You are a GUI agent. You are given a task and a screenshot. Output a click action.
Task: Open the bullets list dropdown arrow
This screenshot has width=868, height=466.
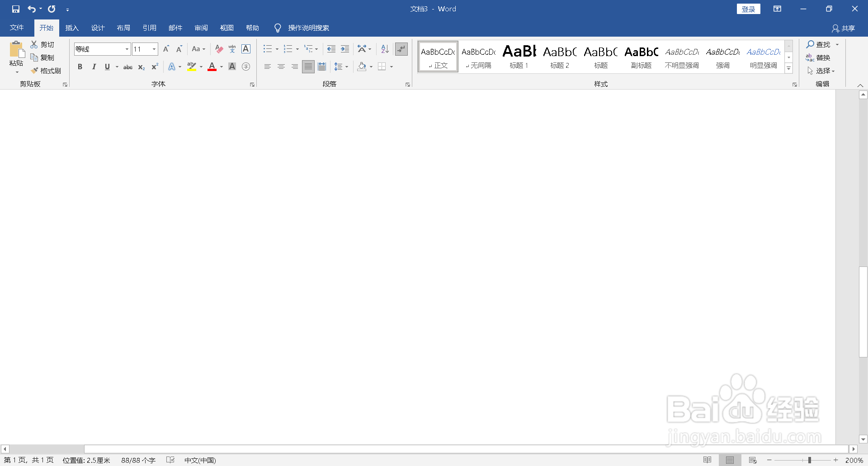[277, 49]
